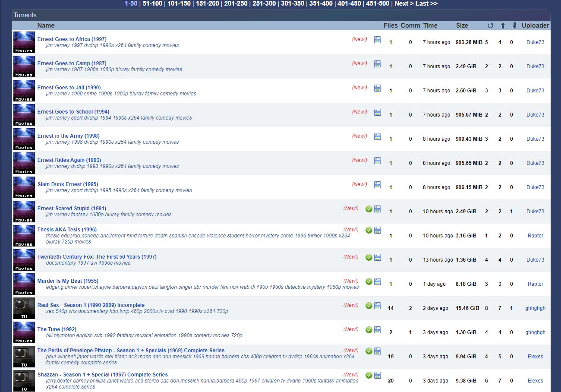This screenshot has height=392, width=561.
Task: Click the save icon for The Tune (1992)
Action: [378, 330]
